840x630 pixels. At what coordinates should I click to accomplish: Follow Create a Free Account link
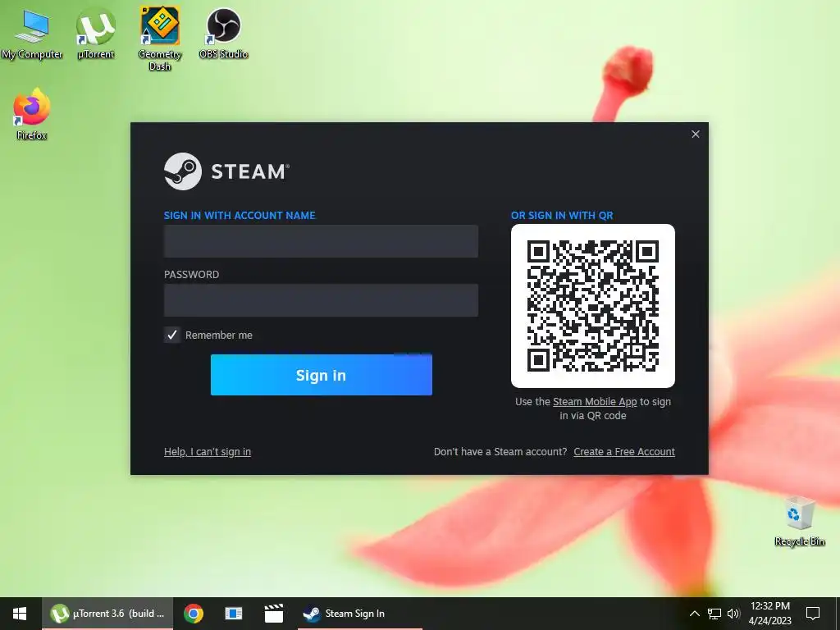(x=624, y=452)
